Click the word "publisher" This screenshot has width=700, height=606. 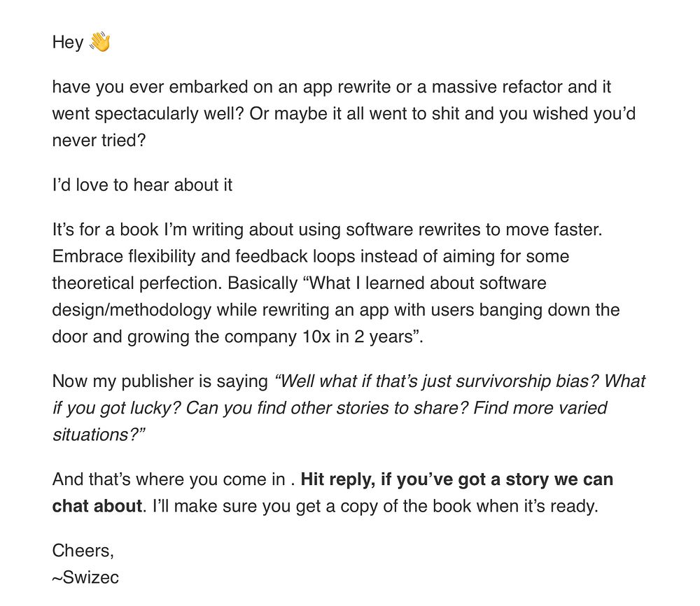157,382
